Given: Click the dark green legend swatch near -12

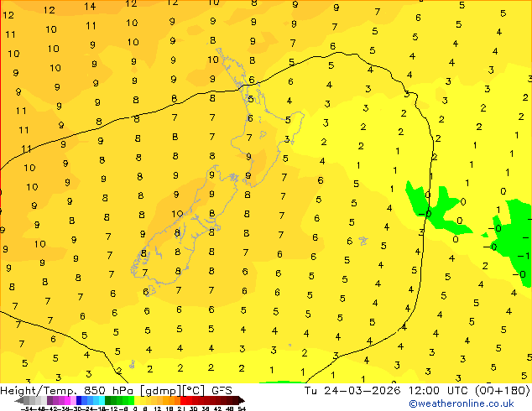Looking at the screenshot, I should 108,400.
